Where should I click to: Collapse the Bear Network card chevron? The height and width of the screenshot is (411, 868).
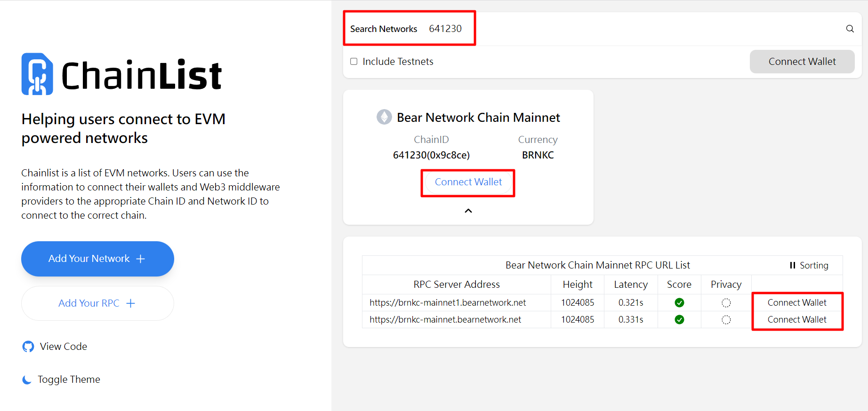pos(468,211)
